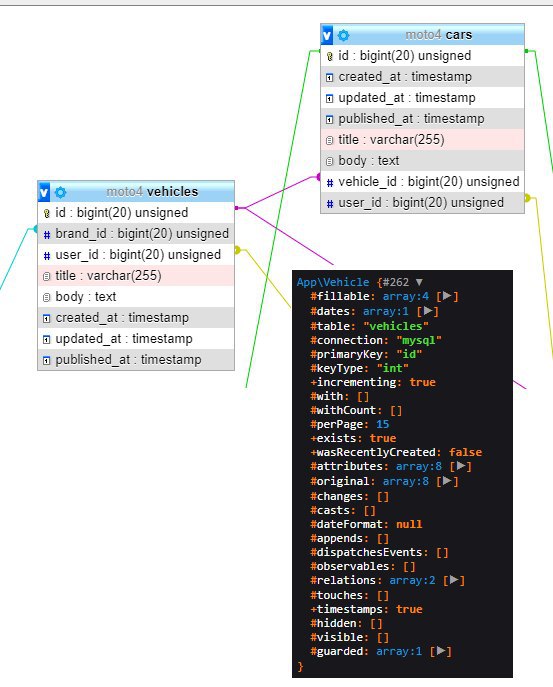
Task: Select vehicles 'updated_at : timestamp' column row
Action: tap(136, 339)
